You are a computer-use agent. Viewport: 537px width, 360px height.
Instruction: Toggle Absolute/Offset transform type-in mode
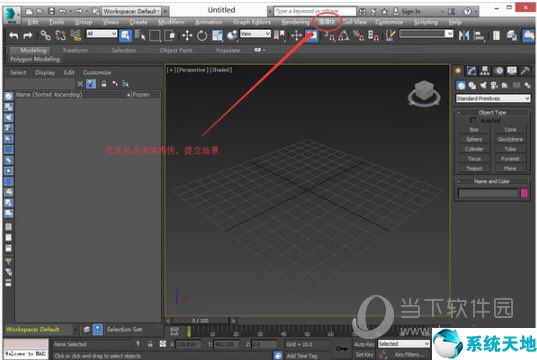[163, 344]
